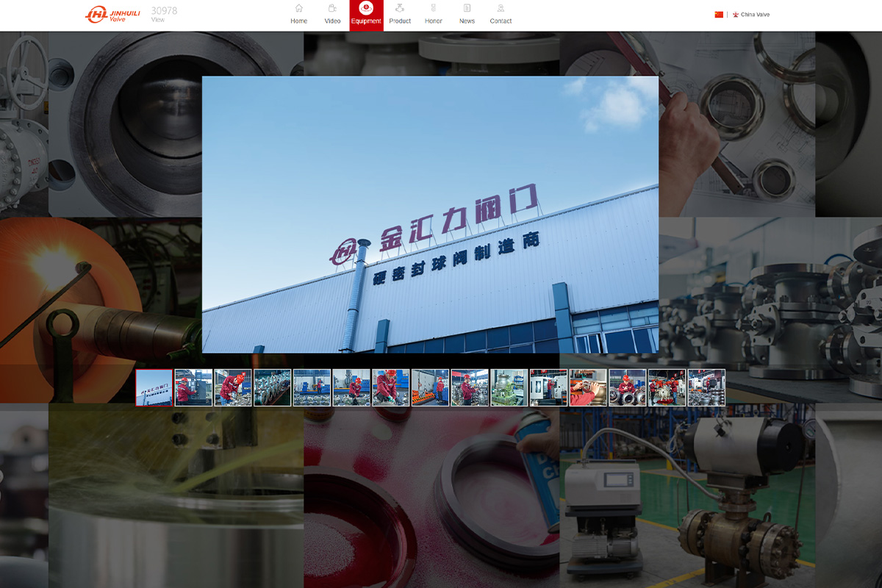Click the large factory building photo
Screen dimensions: 882x588
tap(430, 214)
